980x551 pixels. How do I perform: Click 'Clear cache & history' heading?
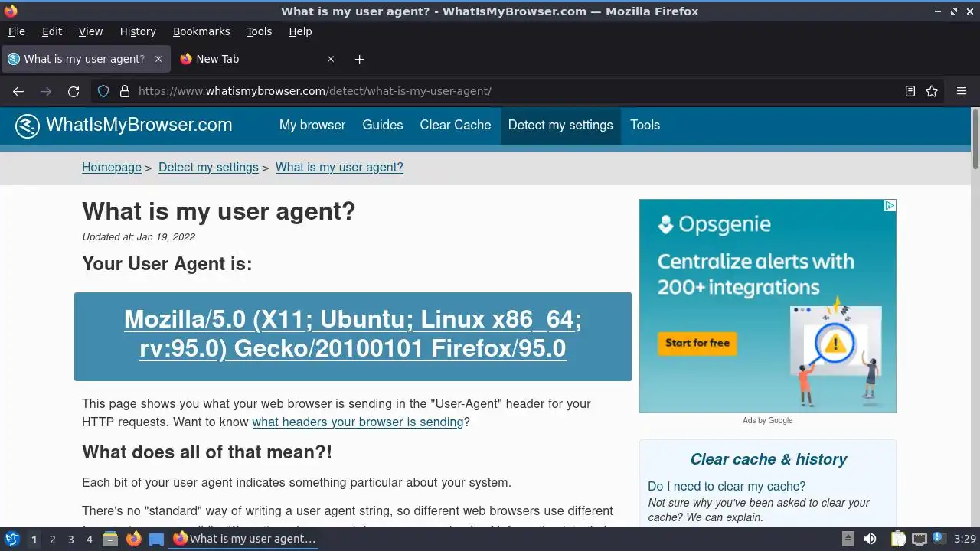click(x=768, y=459)
